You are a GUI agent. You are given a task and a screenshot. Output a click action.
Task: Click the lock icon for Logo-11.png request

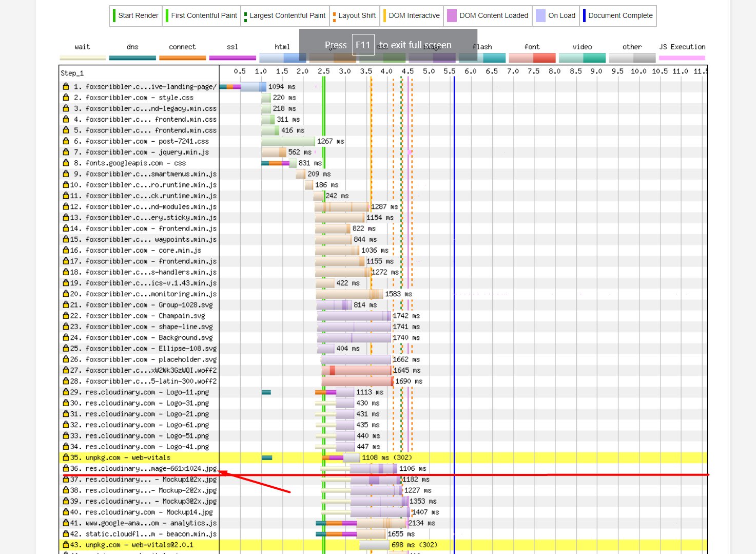pyautogui.click(x=66, y=392)
